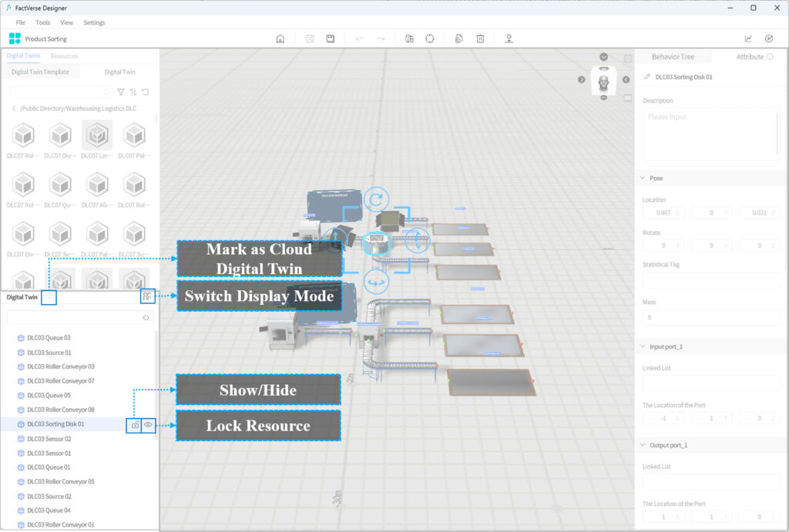Select DLC03 Roller Conveyor 08
Image resolution: width=789 pixels, height=532 pixels.
pyautogui.click(x=60, y=410)
